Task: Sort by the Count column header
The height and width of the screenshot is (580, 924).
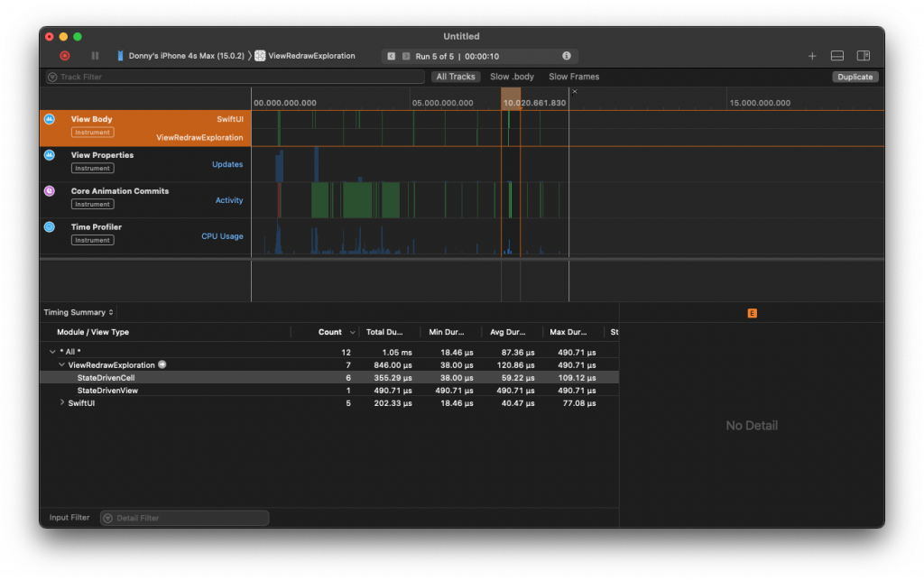Action: [x=330, y=332]
